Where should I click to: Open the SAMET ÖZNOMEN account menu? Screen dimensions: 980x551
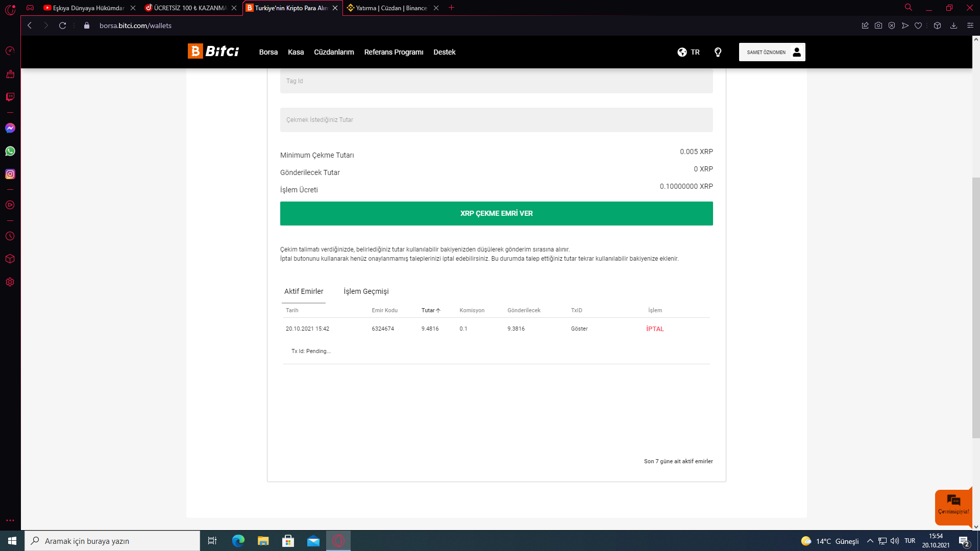point(772,52)
